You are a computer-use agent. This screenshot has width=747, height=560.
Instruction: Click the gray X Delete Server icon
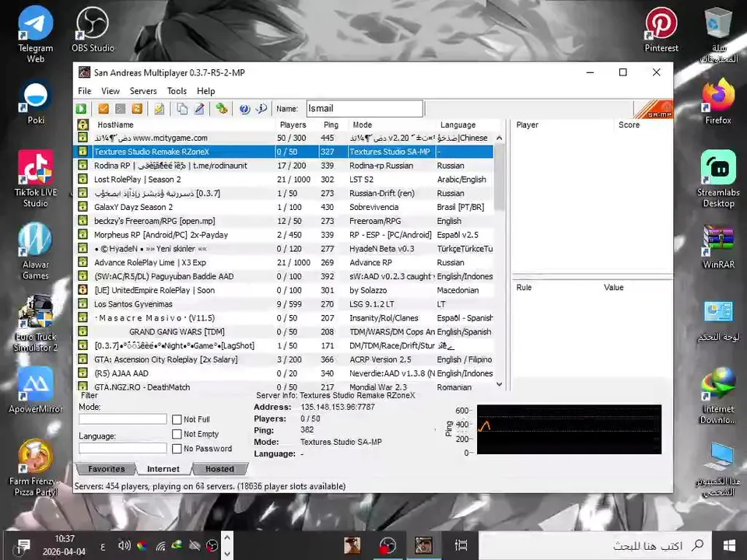[120, 109]
